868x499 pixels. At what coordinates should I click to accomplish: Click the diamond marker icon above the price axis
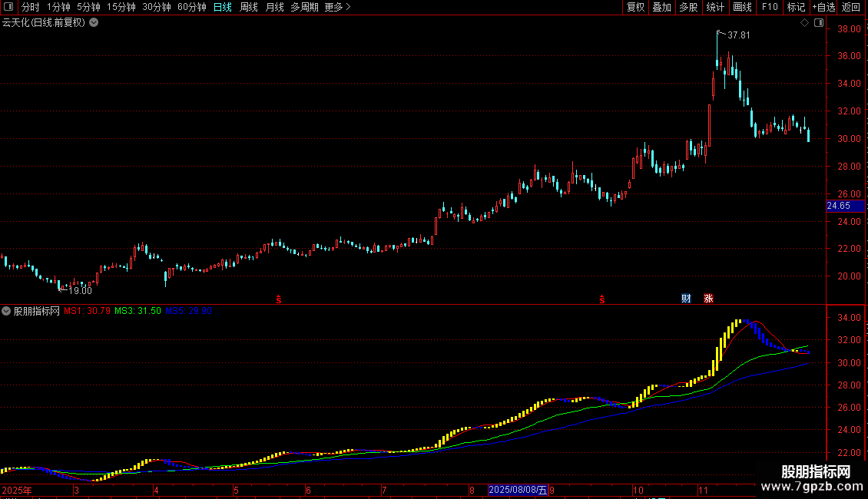[804, 23]
